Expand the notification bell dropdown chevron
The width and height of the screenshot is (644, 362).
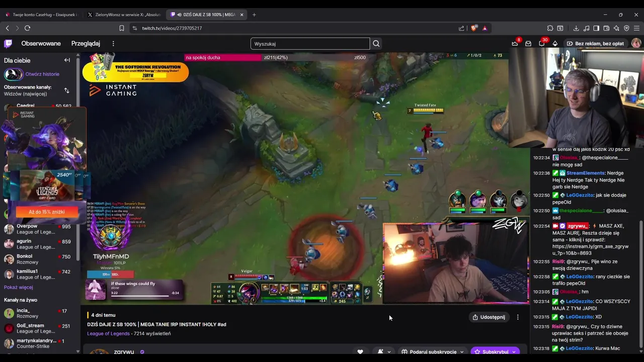point(389,352)
